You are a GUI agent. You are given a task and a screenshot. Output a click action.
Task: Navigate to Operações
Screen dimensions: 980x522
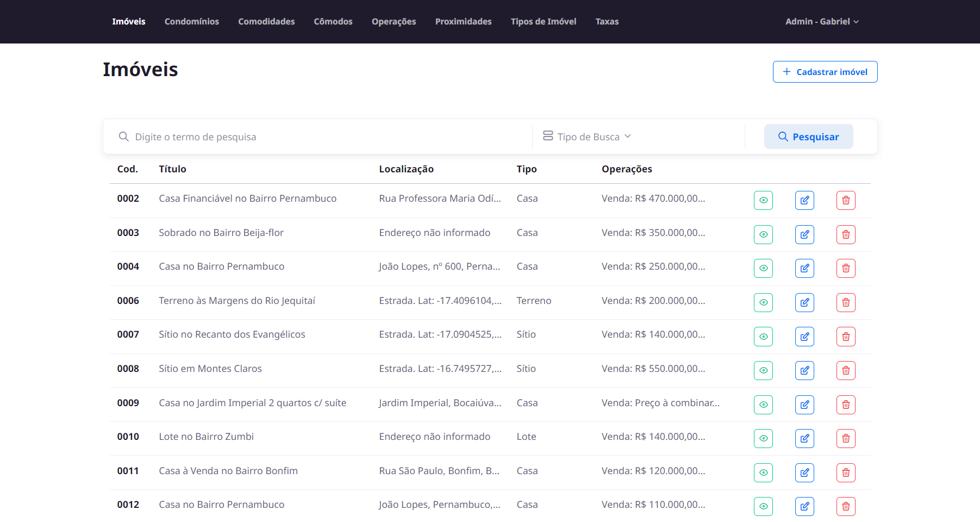click(394, 22)
